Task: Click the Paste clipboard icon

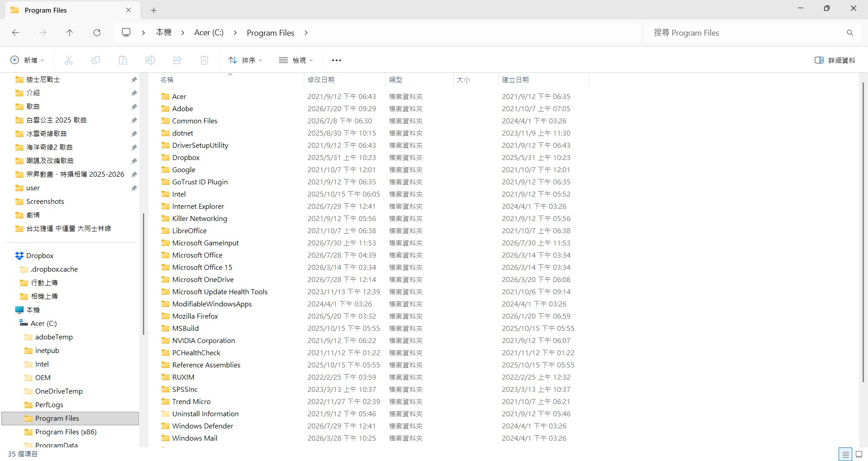Action: coord(123,60)
